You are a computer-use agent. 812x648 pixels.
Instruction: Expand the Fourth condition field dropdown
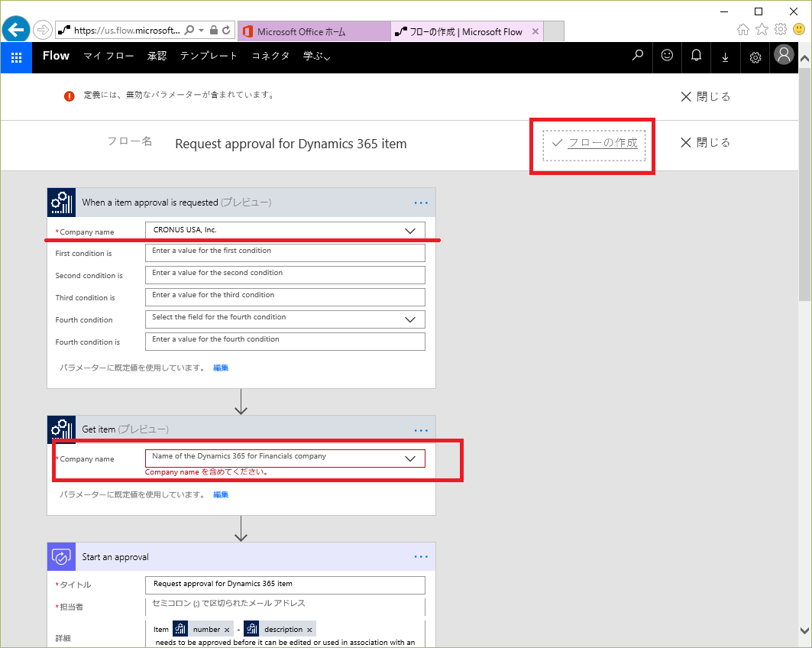(x=410, y=319)
